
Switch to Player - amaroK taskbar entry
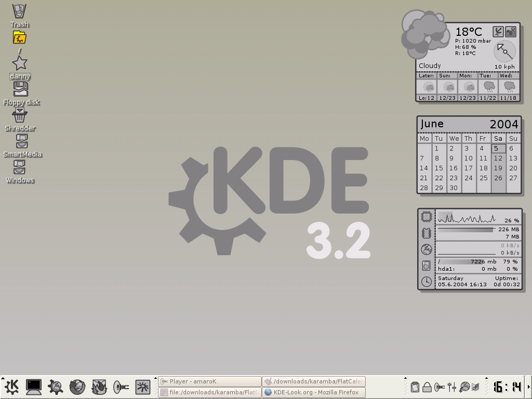[x=210, y=381]
